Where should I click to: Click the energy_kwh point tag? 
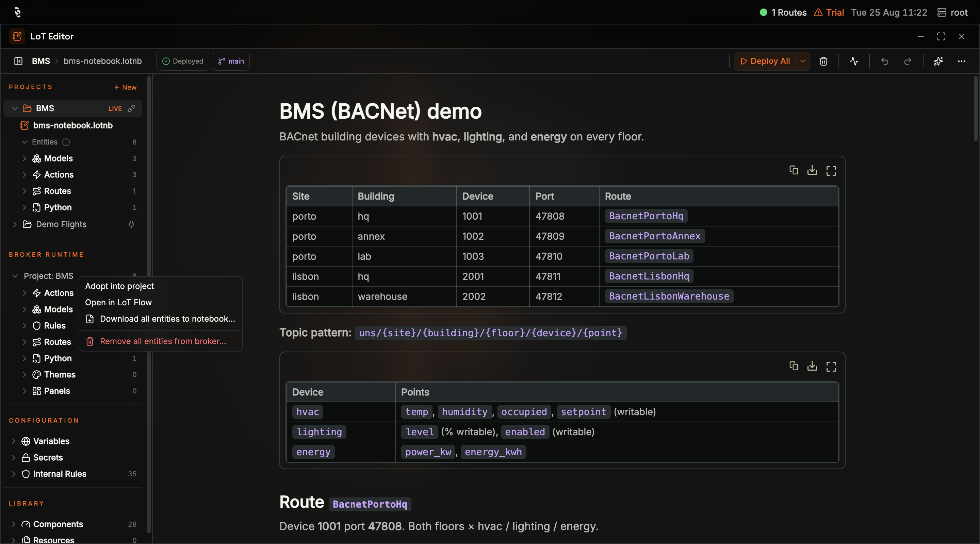click(x=493, y=452)
